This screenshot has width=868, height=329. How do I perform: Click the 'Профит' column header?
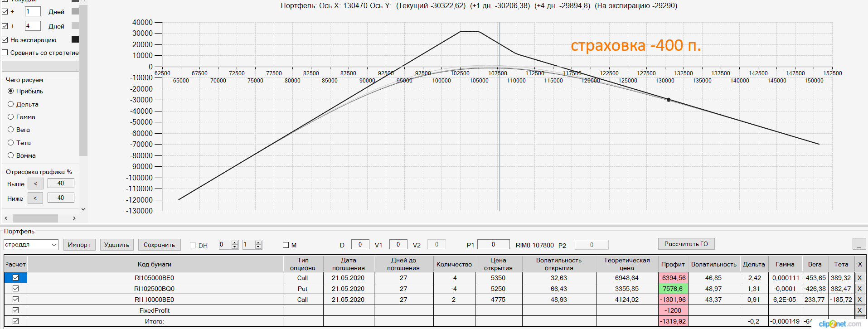click(673, 264)
